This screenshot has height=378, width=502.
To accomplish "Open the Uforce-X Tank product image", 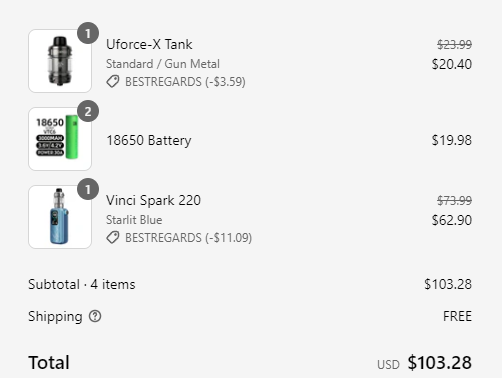I will pos(60,61).
